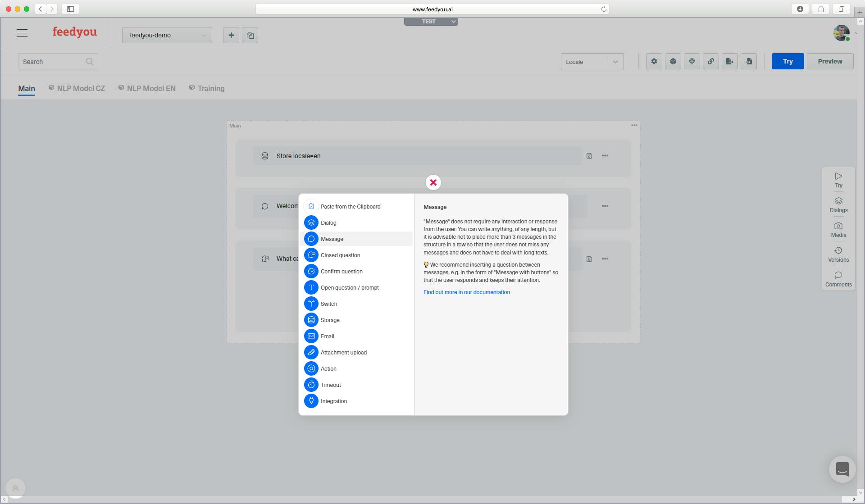Insert an Email node

(x=328, y=336)
